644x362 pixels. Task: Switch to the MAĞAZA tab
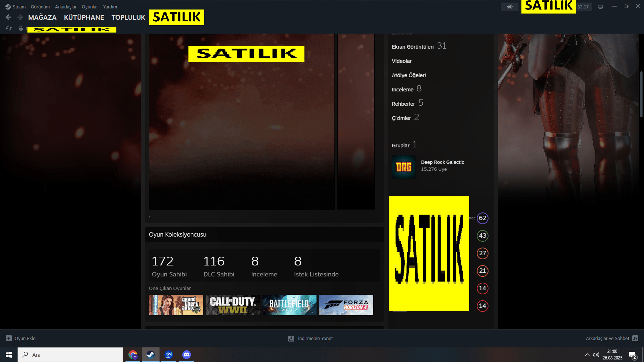point(42,17)
